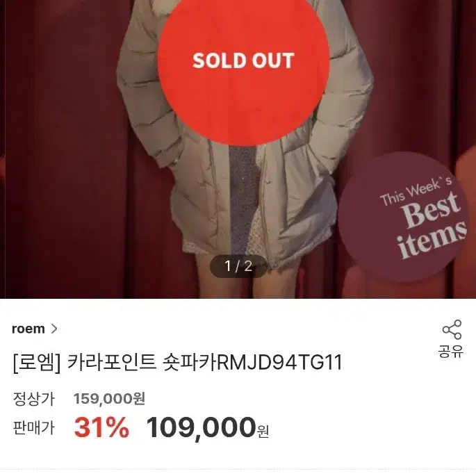The image size is (476, 476).
Task: Tap the share icon
Action: click(452, 329)
